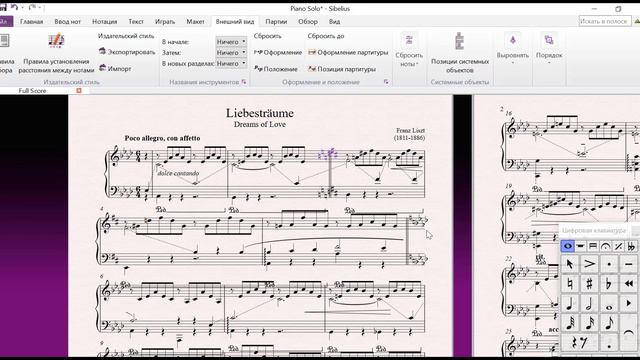Click Импорт house style button

(115, 69)
